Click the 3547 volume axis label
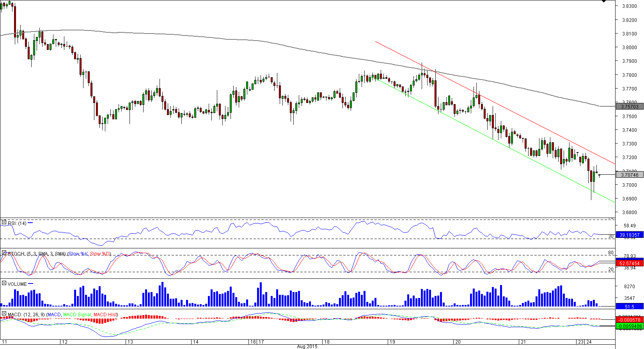This screenshot has width=644, height=349. click(629, 298)
